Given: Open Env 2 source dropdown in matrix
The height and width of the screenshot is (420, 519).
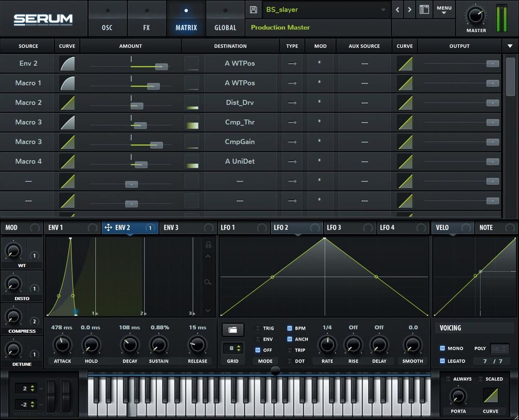Looking at the screenshot, I should click(28, 63).
